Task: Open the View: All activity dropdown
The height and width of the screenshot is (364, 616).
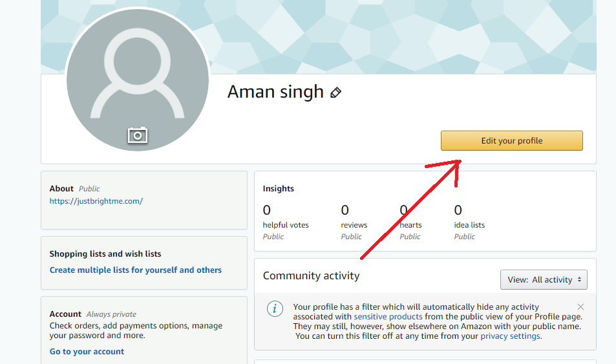Action: click(544, 279)
